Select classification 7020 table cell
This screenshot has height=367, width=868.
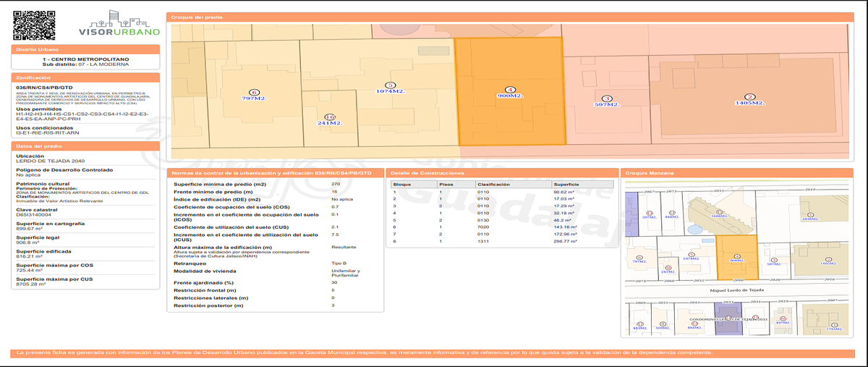click(483, 227)
